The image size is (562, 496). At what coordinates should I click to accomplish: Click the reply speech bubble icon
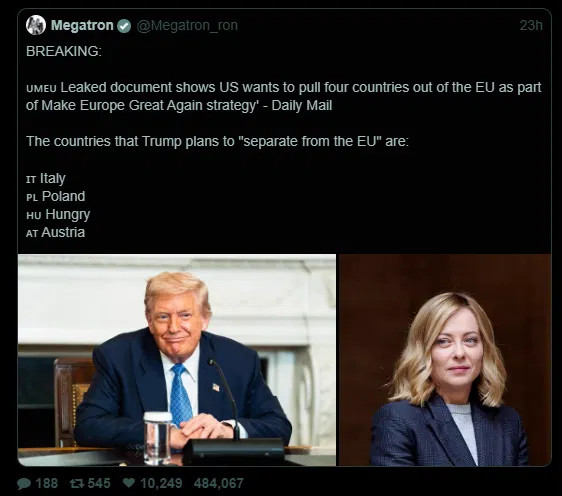click(24, 484)
